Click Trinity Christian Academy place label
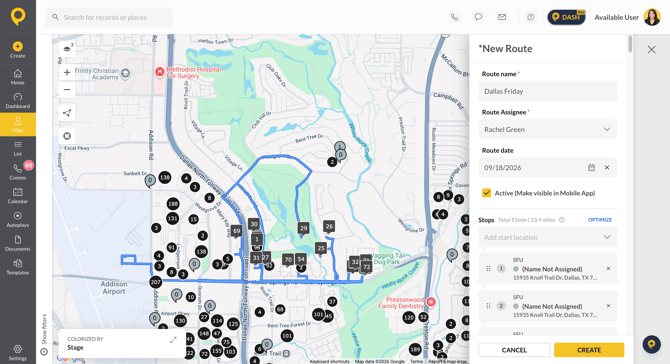This screenshot has height=364, width=670. pos(97,74)
